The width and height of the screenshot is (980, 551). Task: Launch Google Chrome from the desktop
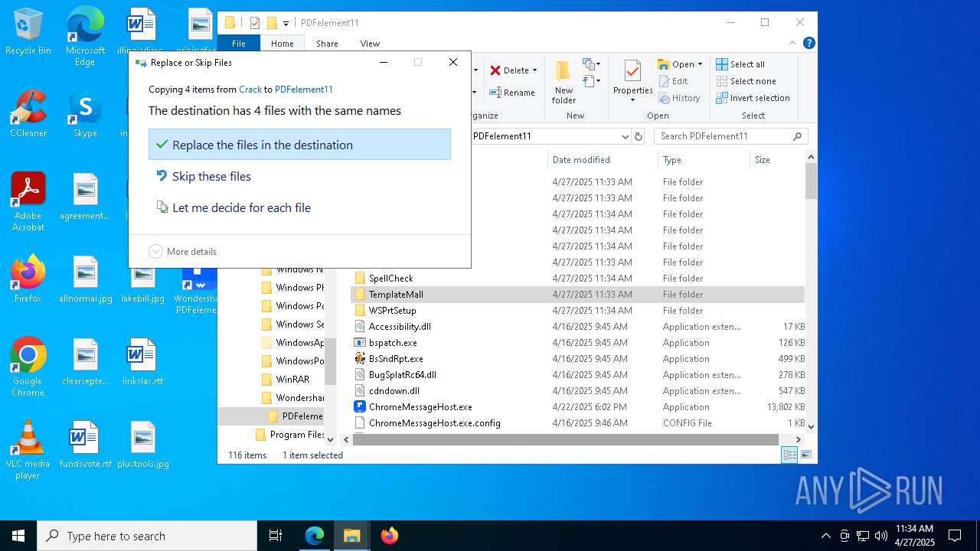click(x=28, y=367)
